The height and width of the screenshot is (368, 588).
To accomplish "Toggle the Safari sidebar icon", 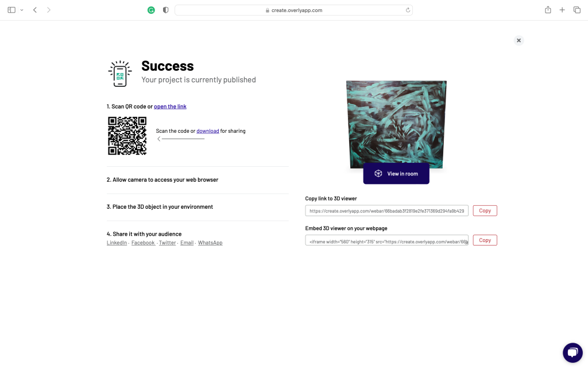I will click(x=10, y=10).
